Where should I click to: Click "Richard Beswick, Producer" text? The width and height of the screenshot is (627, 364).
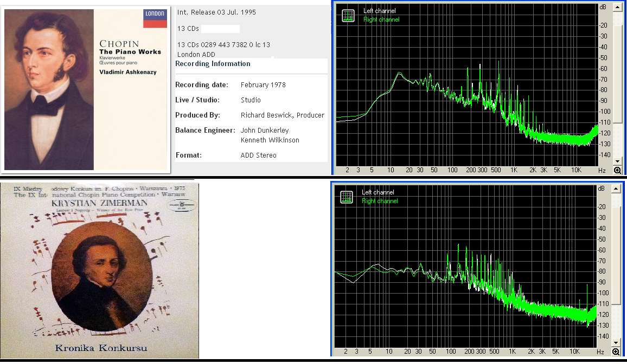coord(282,115)
